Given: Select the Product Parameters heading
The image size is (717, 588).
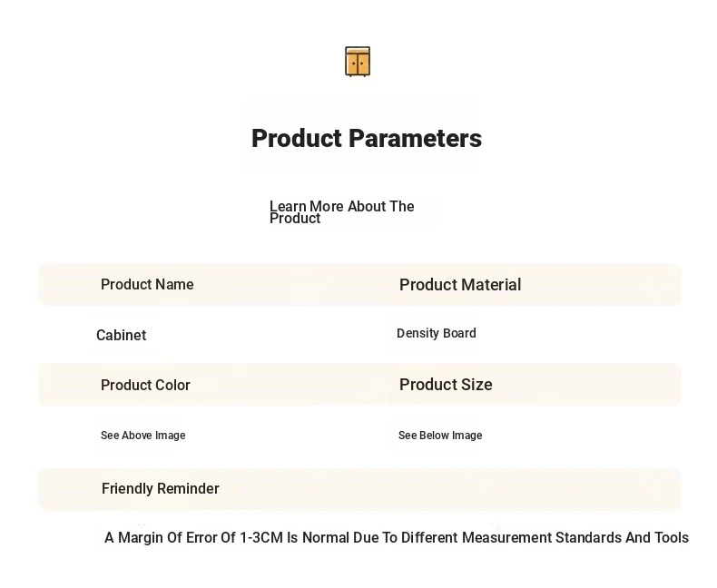Looking at the screenshot, I should coord(367,138).
